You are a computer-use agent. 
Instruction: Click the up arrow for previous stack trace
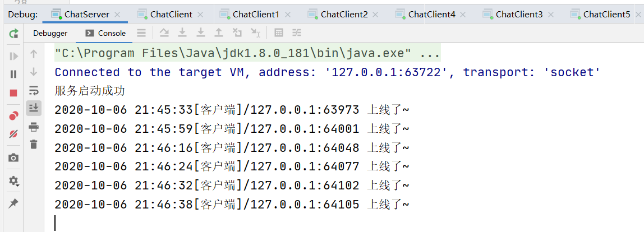[34, 53]
